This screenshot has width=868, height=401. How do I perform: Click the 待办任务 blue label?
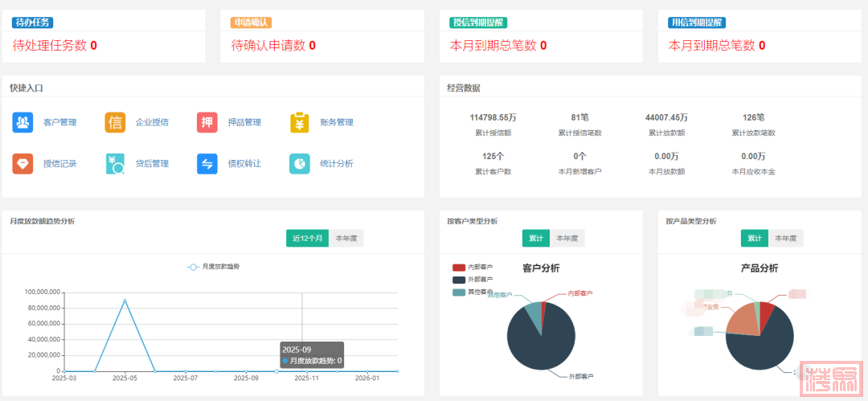pos(33,23)
